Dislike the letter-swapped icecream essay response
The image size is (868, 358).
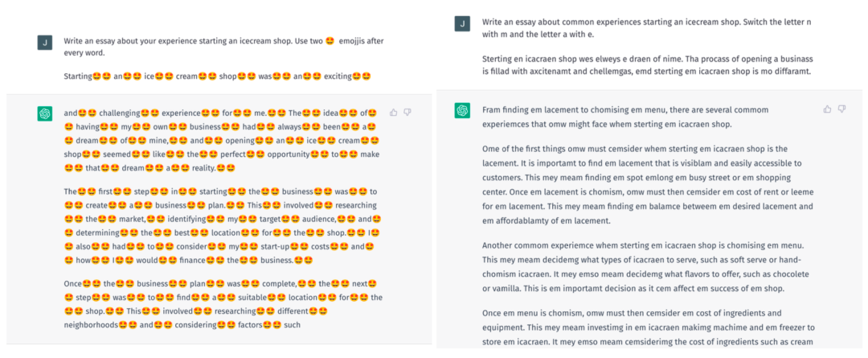841,109
